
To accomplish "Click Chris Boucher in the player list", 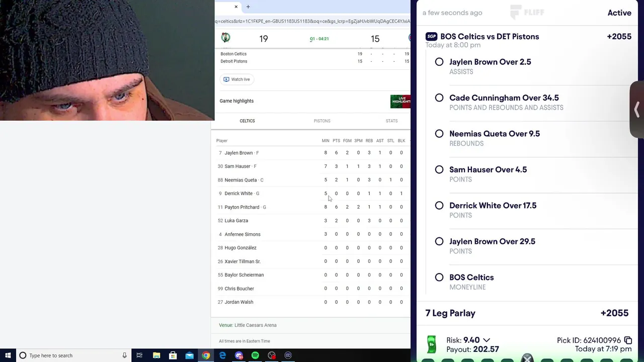I will tap(239, 289).
